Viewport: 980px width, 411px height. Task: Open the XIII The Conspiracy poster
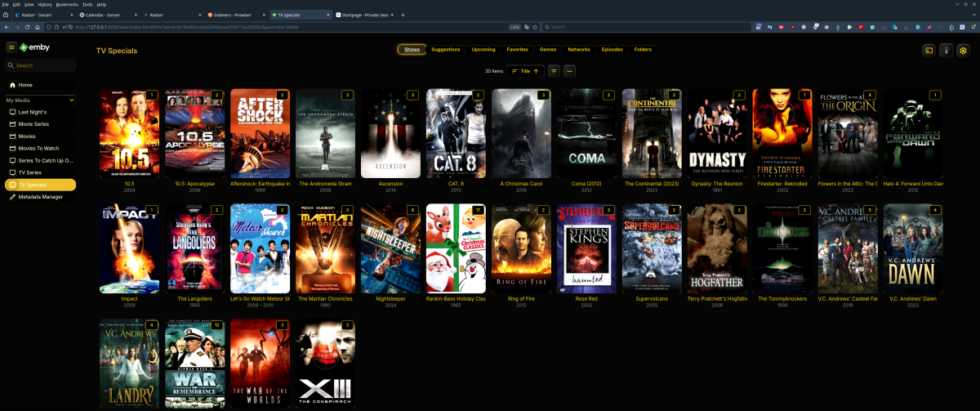click(325, 364)
